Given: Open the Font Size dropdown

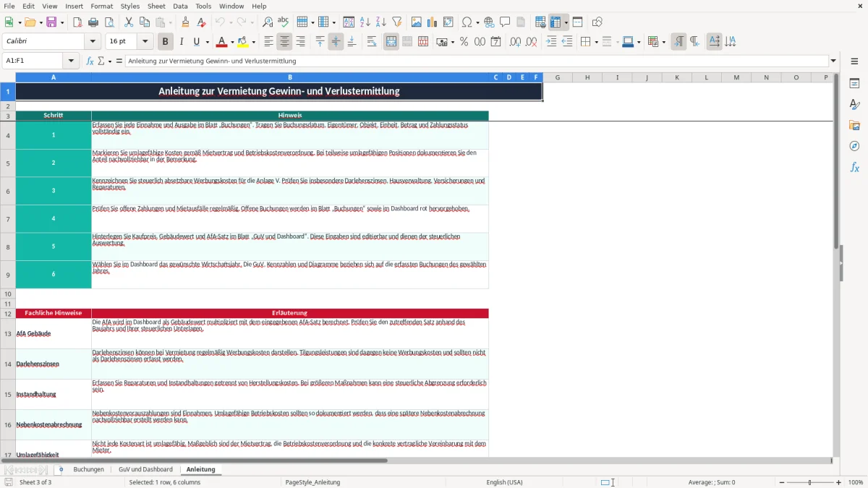Looking at the screenshot, I should pos(145,42).
